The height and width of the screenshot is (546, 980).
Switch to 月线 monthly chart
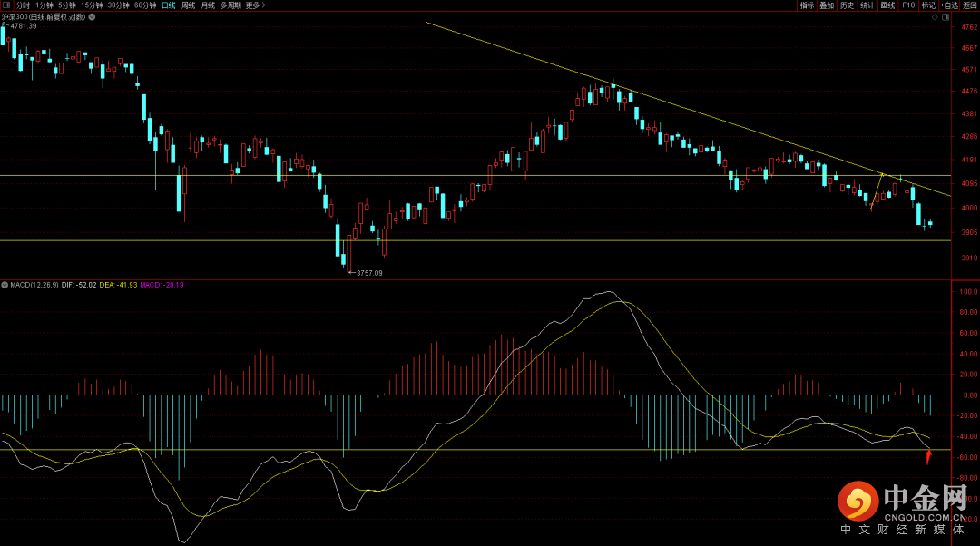click(208, 5)
